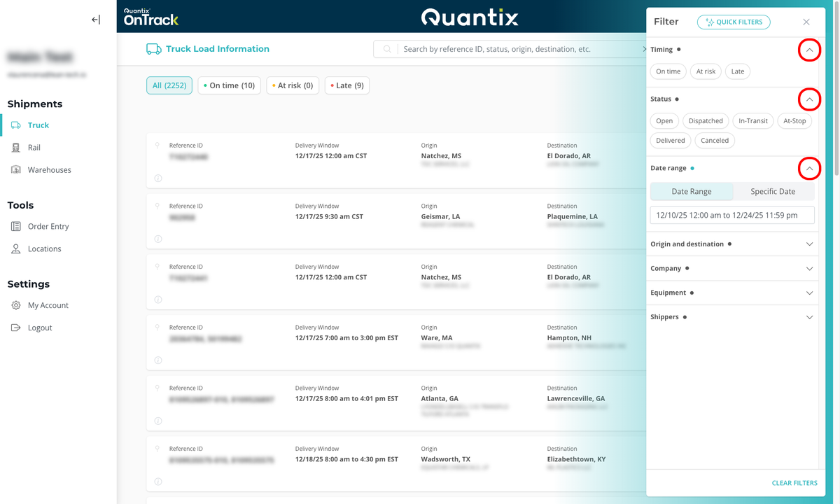Image resolution: width=840 pixels, height=504 pixels.
Task: Click the Warehouses icon in sidebar
Action: 16,170
